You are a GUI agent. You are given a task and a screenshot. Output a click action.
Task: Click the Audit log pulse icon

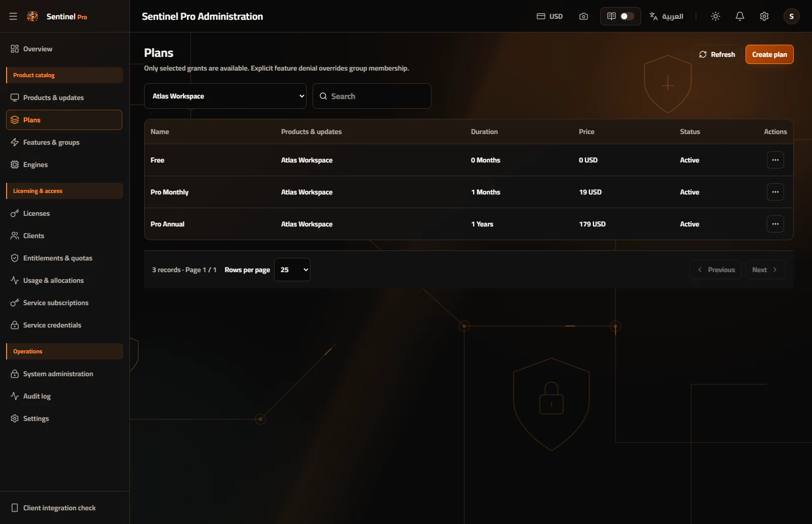[x=15, y=396]
